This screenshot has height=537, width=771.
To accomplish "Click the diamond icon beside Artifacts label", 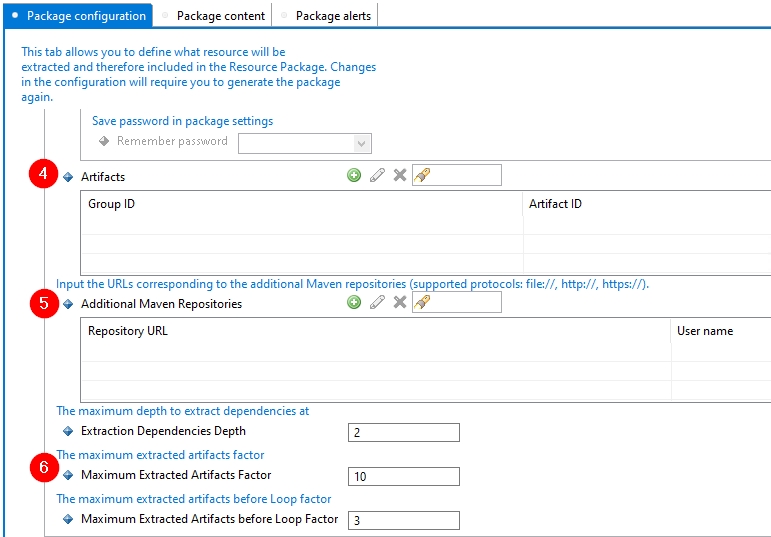I will (x=69, y=177).
